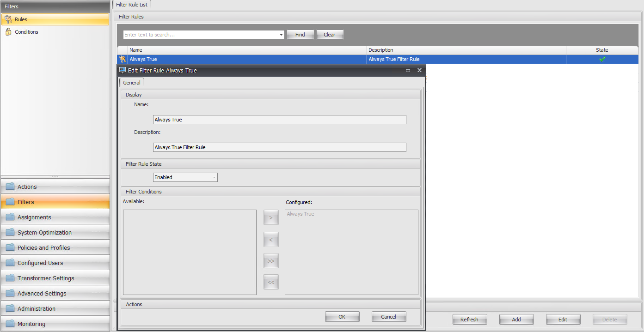Open the search text dropdown arrow
This screenshot has height=332, width=644.
pos(281,35)
